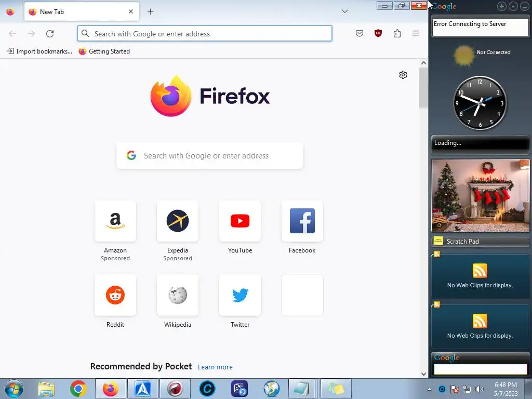
Task: Focus the address bar field
Action: [x=205, y=34]
